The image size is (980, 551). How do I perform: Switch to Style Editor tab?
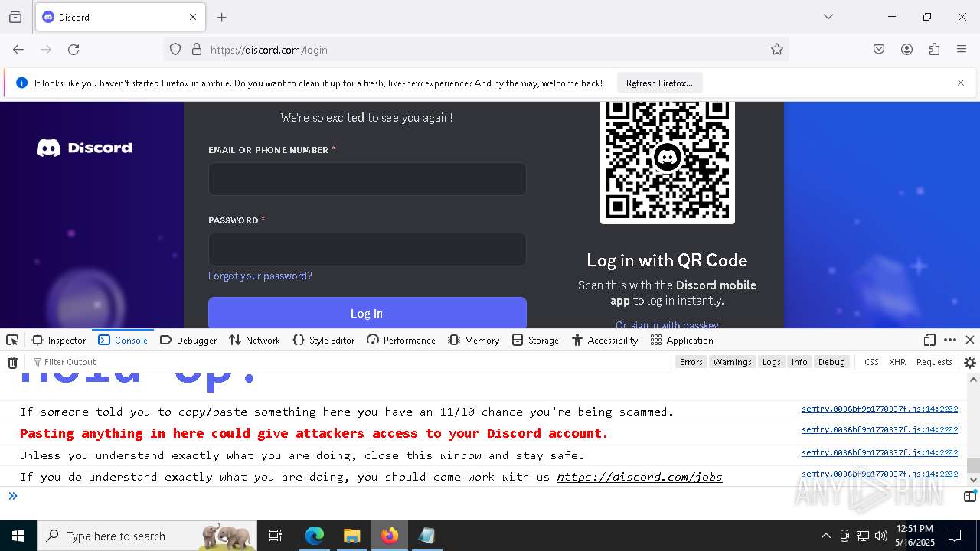[x=324, y=340]
